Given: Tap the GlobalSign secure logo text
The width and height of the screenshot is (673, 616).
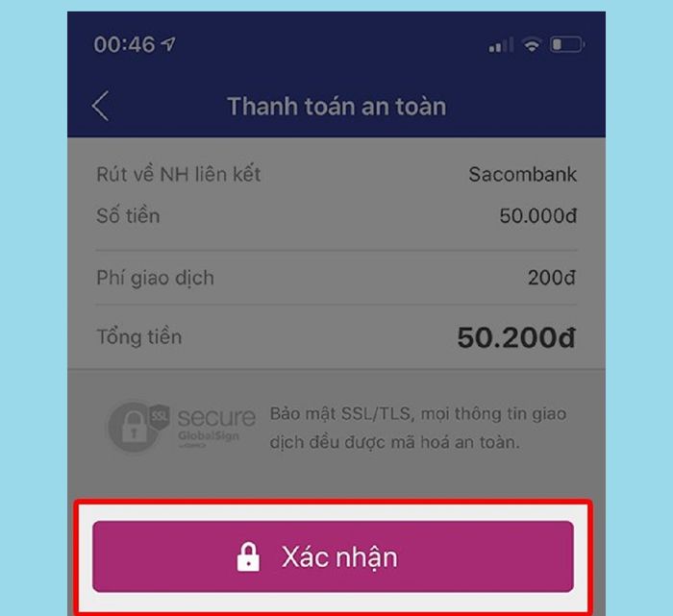Looking at the screenshot, I should [216, 425].
